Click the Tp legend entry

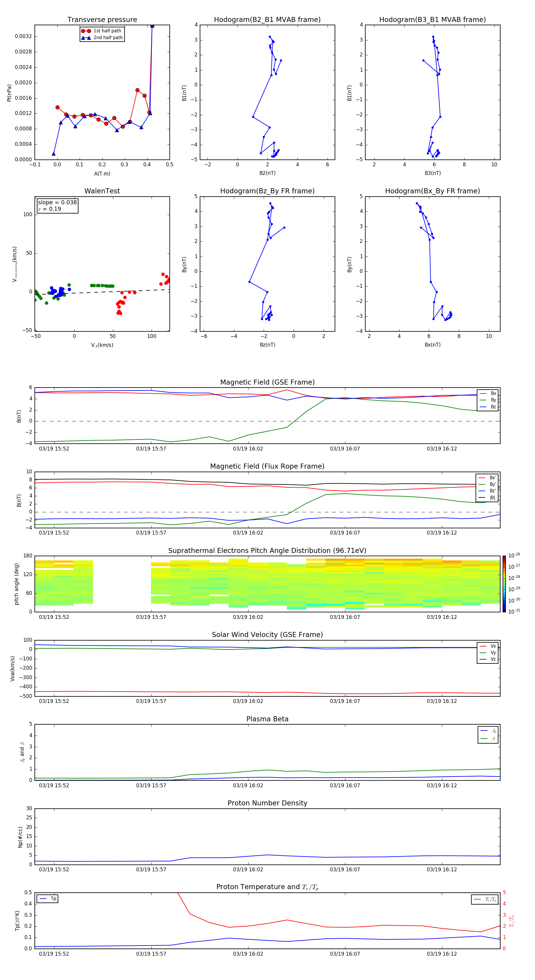pyautogui.click(x=48, y=899)
